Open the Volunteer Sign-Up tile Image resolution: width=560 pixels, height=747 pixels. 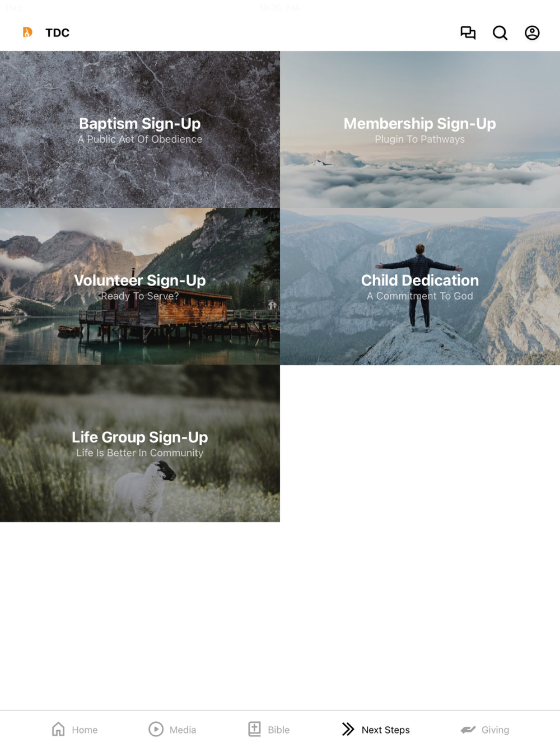point(140,286)
